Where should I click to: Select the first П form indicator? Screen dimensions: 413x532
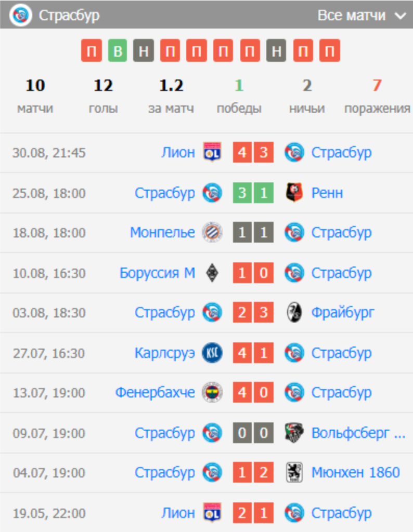92,50
